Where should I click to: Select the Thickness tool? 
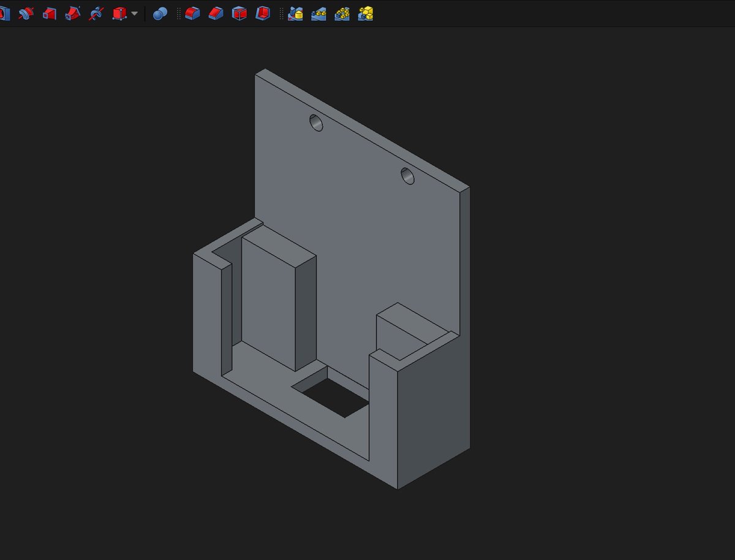pyautogui.click(x=263, y=13)
